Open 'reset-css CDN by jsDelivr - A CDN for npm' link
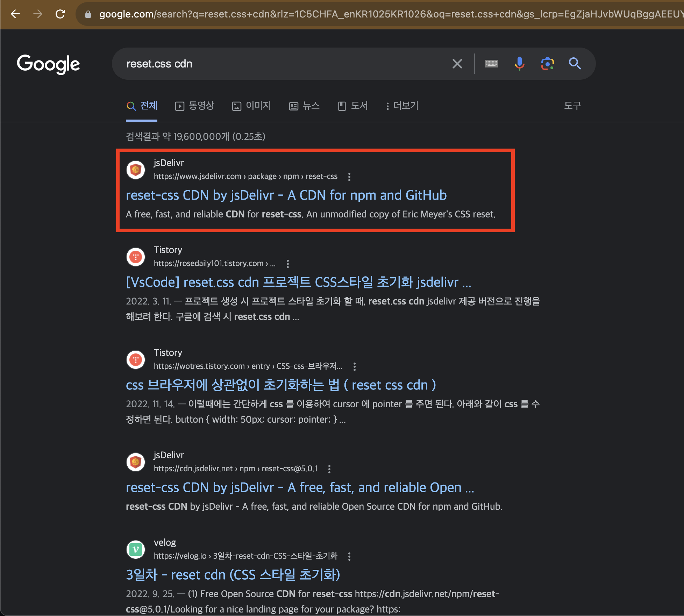Viewport: 684px width, 616px height. click(x=286, y=195)
